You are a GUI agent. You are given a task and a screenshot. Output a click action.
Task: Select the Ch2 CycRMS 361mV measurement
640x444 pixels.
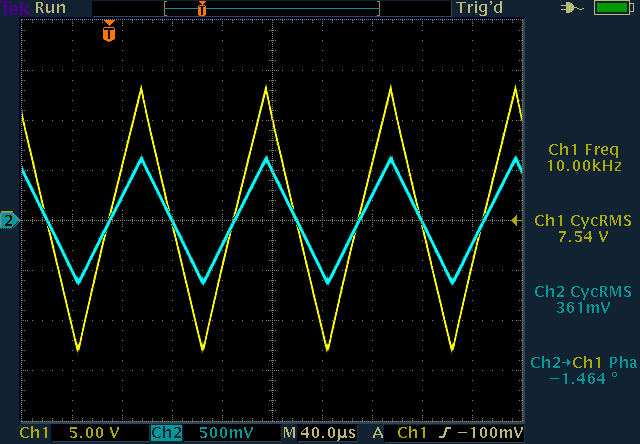coord(584,300)
